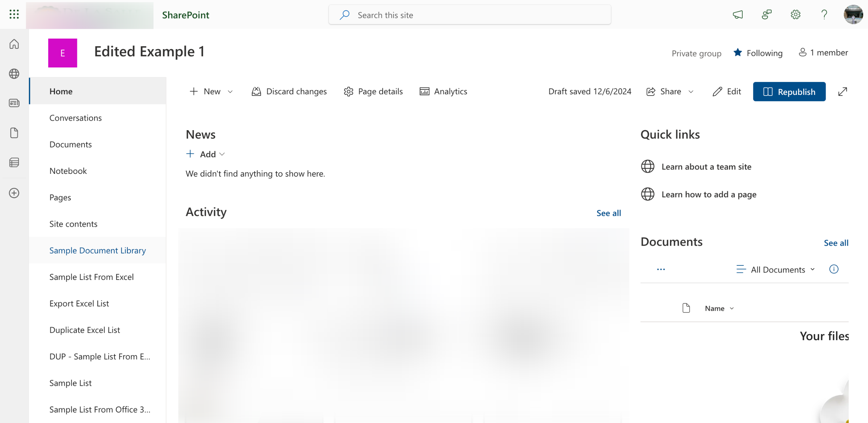Screen dimensions: 868x423
Task: Click the Search this site field
Action: pos(470,15)
